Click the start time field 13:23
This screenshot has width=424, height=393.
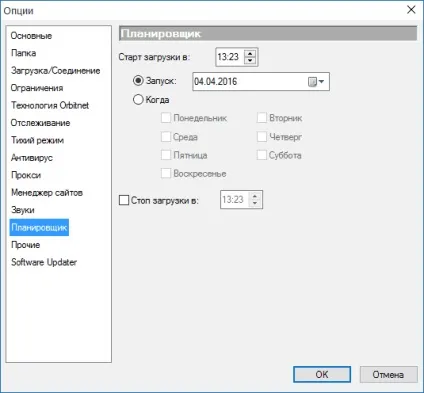[x=229, y=57]
